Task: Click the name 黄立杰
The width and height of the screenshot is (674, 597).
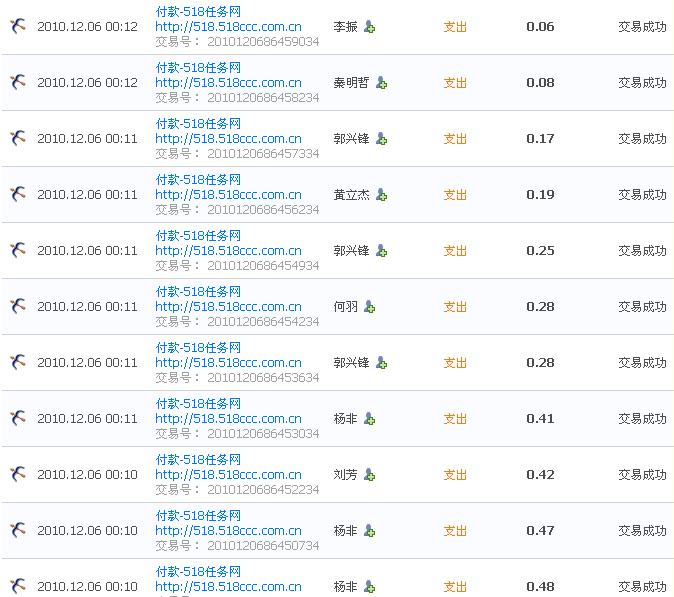Action: (351, 195)
